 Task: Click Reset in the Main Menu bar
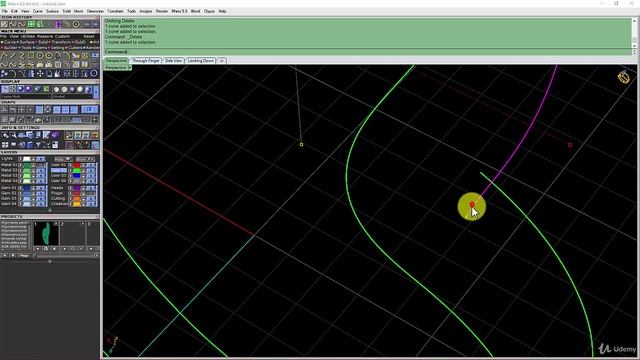point(89,36)
